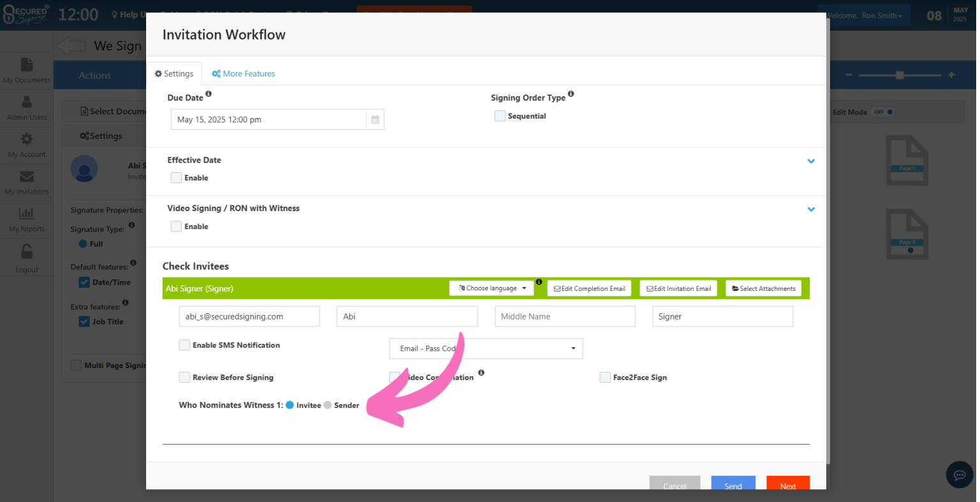The width and height of the screenshot is (980, 502).
Task: Open the My Reports chart icon
Action: click(27, 214)
